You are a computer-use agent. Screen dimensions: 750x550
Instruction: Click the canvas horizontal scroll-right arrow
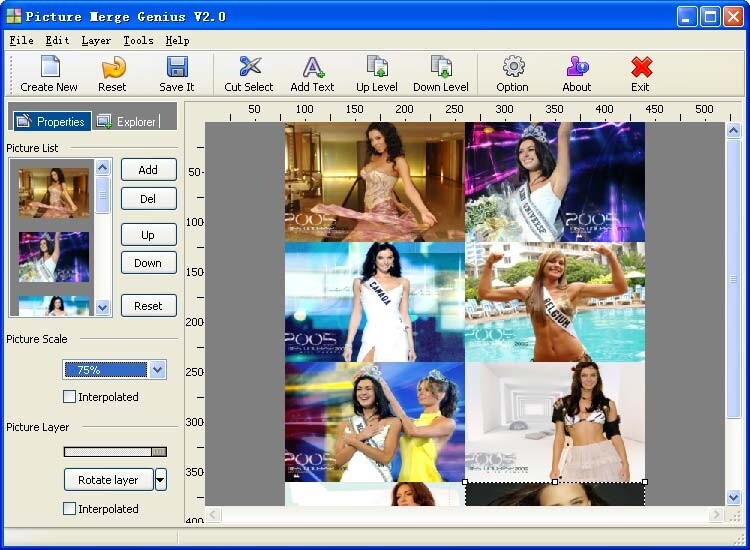coord(716,515)
